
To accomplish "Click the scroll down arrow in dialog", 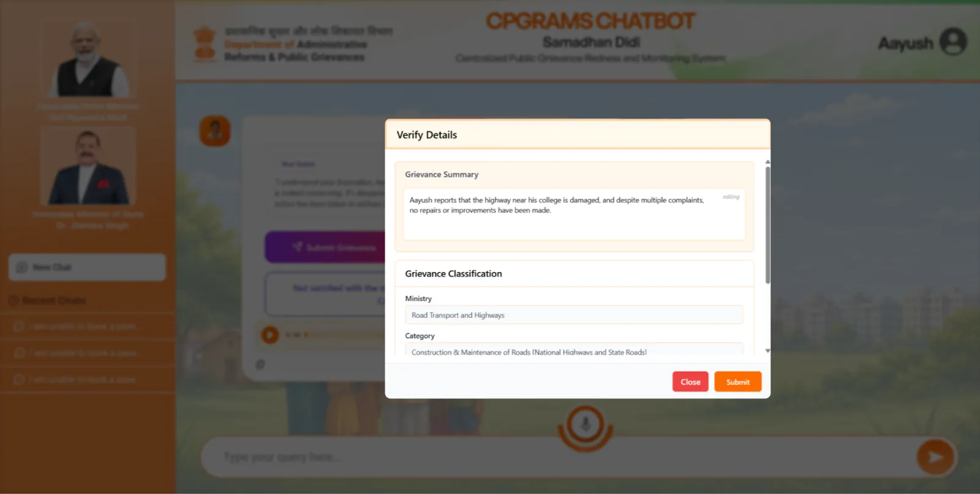I will click(767, 351).
